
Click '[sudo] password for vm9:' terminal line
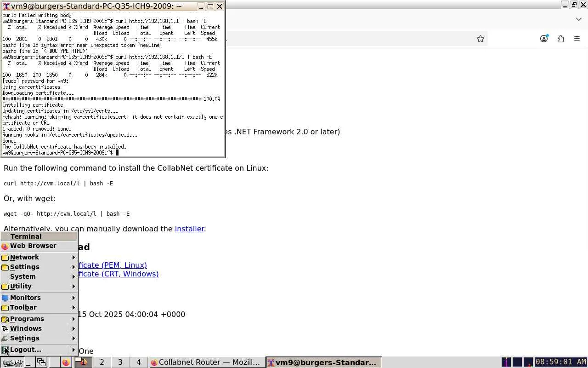[35, 81]
